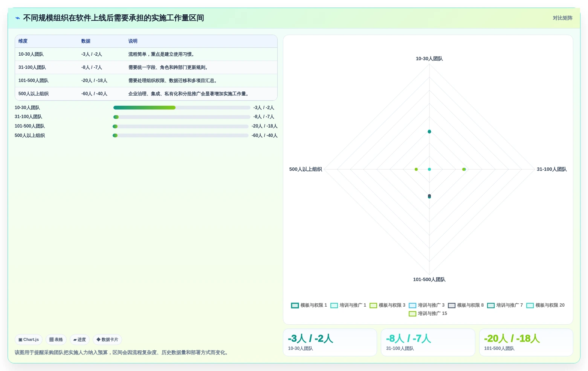
Task: Click the 500人以上组织 progress bar
Action: [180, 135]
